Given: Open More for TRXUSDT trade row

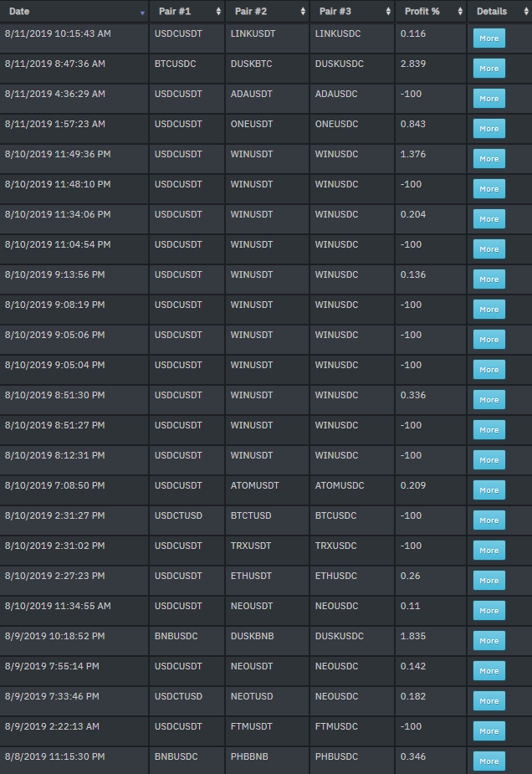Looking at the screenshot, I should pos(489,551).
